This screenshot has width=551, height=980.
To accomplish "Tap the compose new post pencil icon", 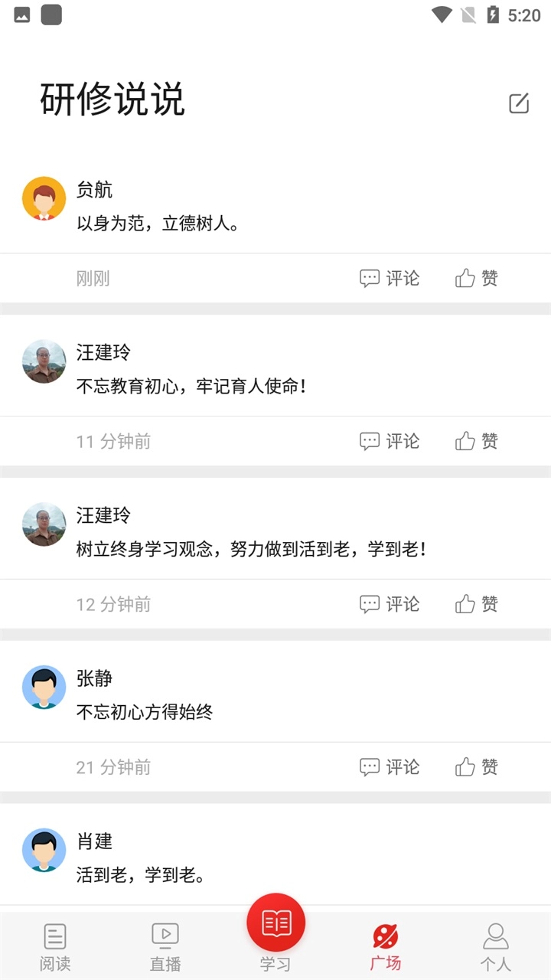I will [x=519, y=103].
